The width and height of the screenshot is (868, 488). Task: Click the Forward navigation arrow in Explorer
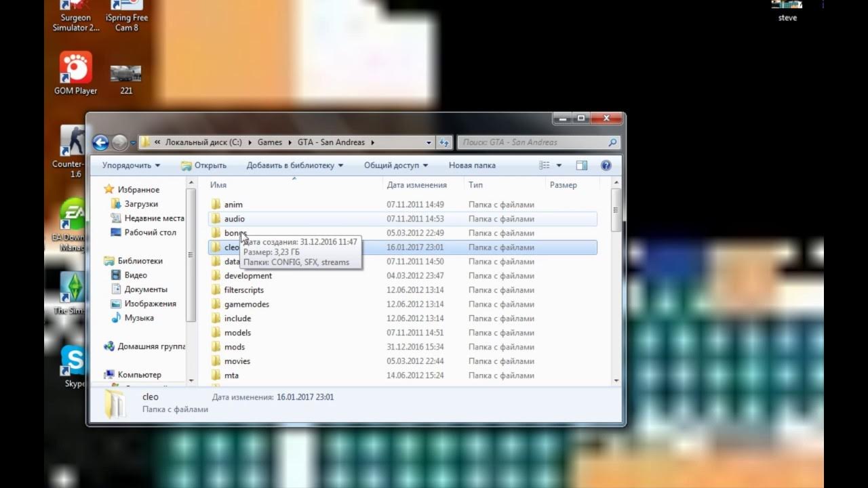tap(119, 142)
